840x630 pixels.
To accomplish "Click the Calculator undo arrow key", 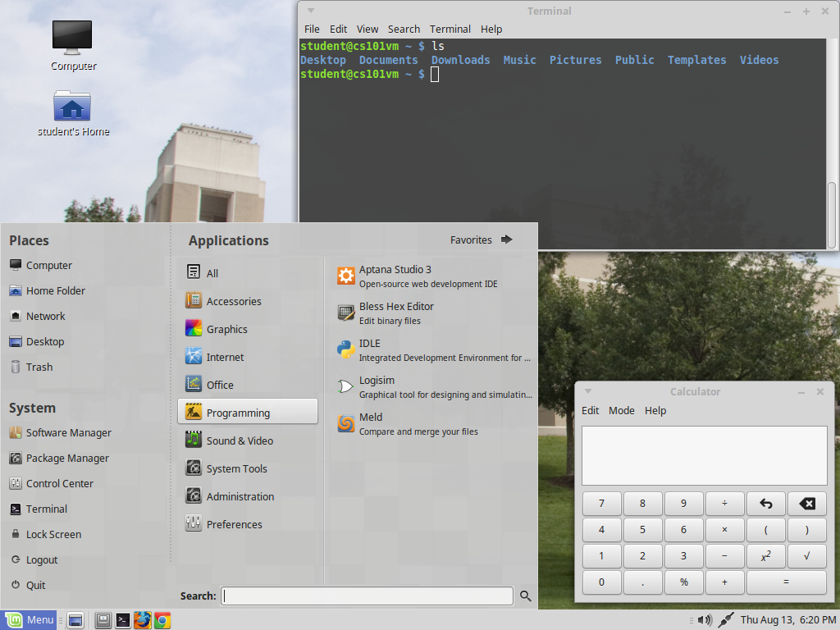I will (x=765, y=503).
